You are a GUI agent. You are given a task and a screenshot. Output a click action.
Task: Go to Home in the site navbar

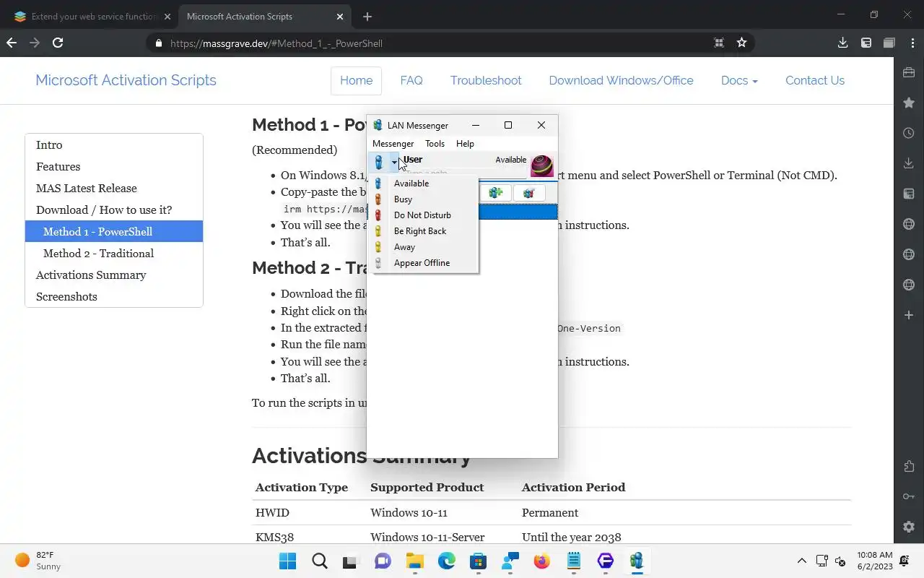(356, 80)
